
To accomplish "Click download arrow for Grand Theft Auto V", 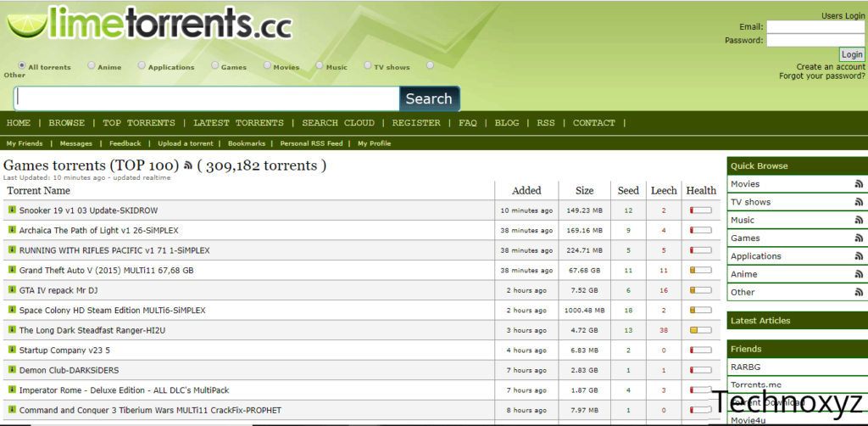I will click(x=12, y=269).
